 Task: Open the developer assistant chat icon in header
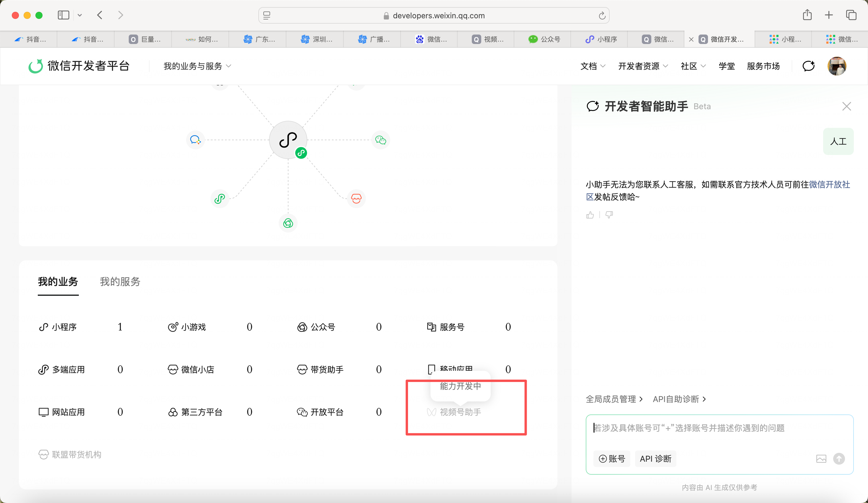808,66
